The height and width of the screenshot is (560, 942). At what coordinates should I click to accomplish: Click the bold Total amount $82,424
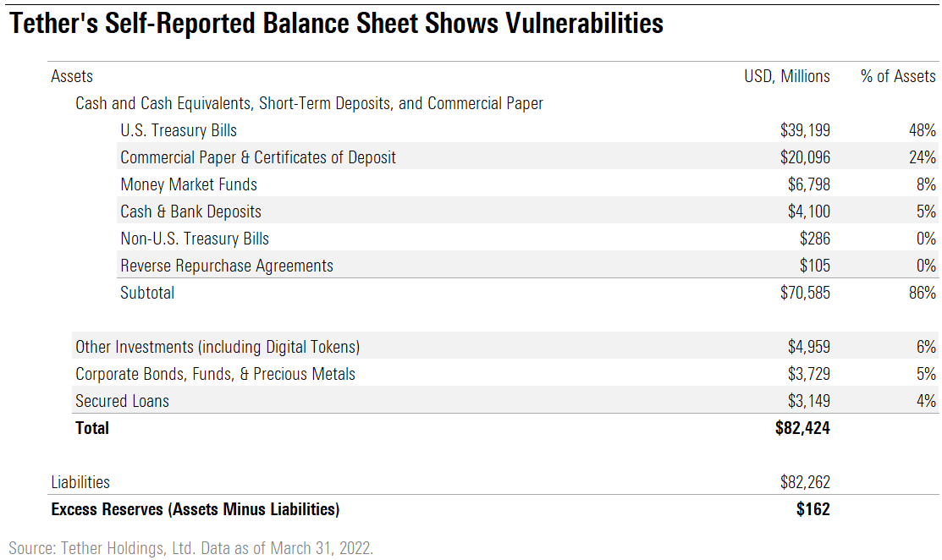click(x=802, y=428)
